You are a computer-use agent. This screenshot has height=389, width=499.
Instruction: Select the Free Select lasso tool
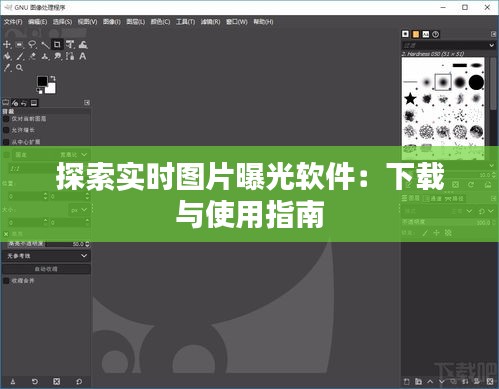[x=32, y=45]
